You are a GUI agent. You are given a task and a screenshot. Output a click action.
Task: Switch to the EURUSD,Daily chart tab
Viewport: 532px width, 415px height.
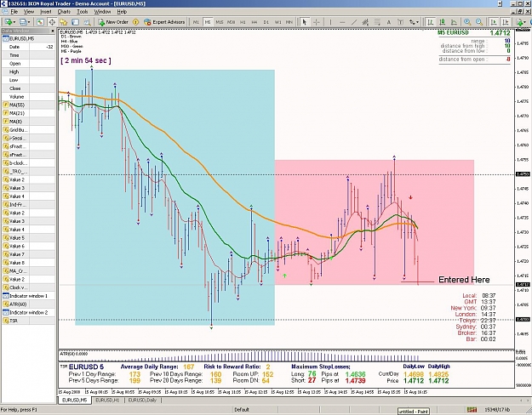[142, 401]
